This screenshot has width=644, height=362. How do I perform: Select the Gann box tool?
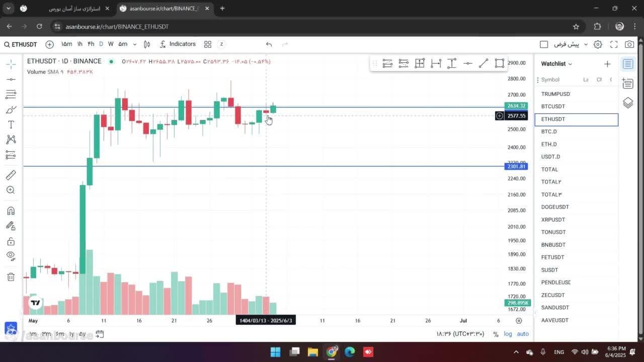click(420, 63)
